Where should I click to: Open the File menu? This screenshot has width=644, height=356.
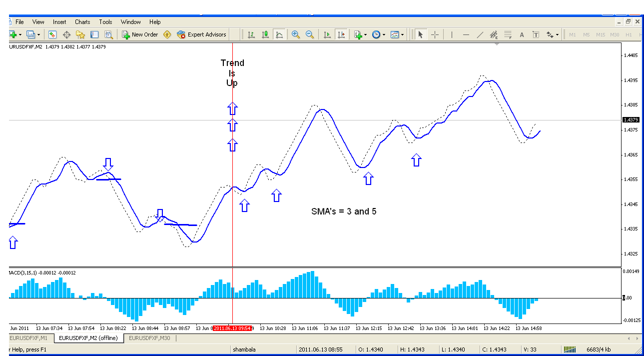pos(19,22)
